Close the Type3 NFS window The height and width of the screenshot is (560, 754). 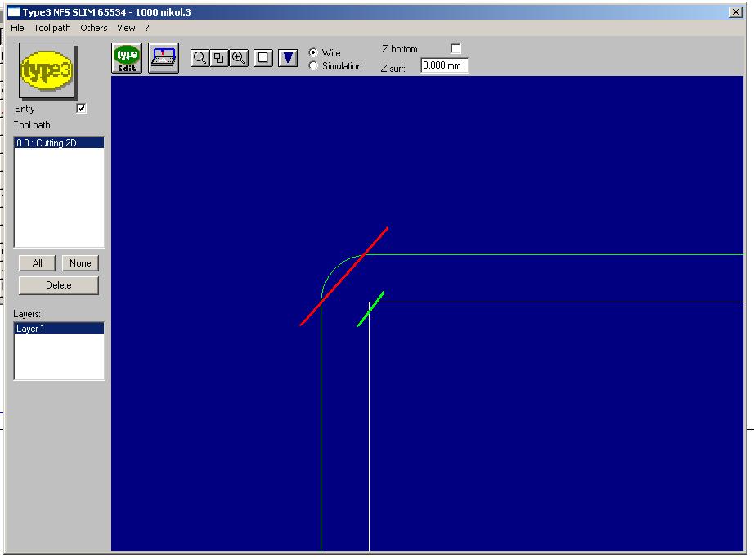[736, 12]
